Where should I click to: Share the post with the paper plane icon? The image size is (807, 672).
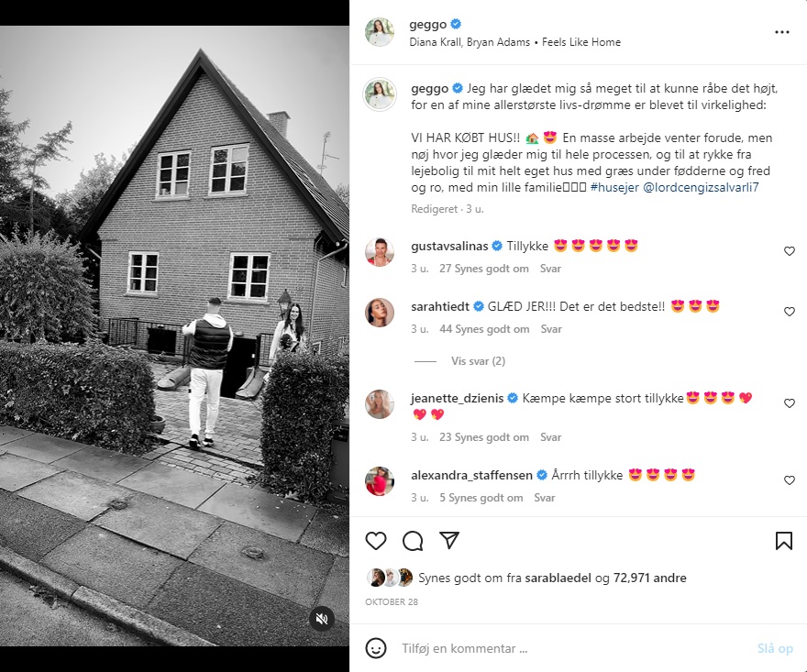449,540
